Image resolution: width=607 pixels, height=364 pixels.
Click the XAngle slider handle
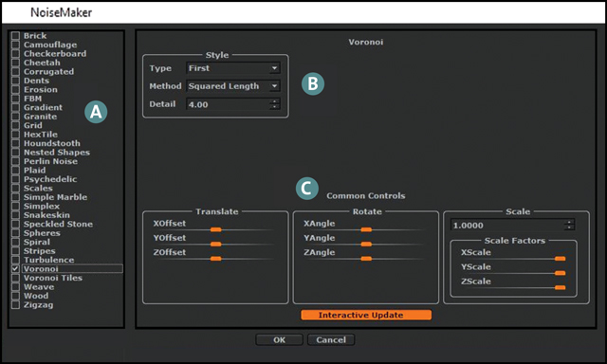[x=366, y=229]
